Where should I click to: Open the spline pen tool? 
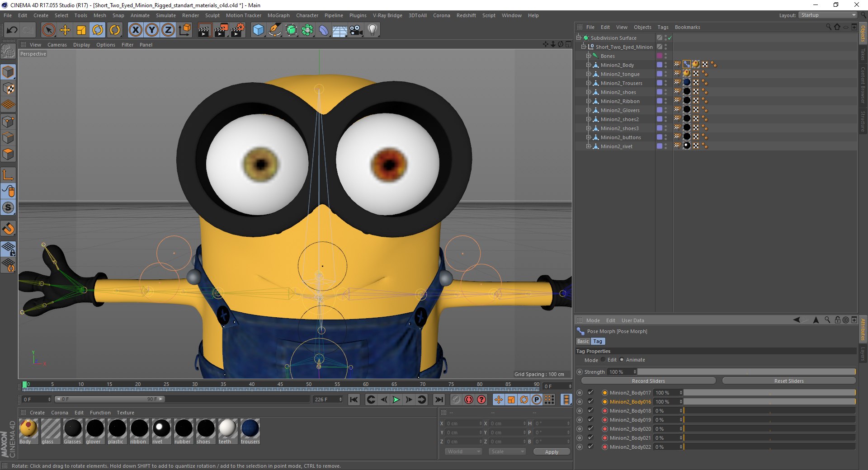[x=274, y=30]
